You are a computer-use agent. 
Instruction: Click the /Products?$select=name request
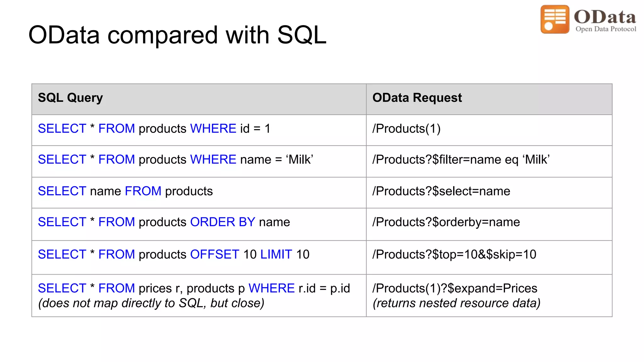point(441,191)
